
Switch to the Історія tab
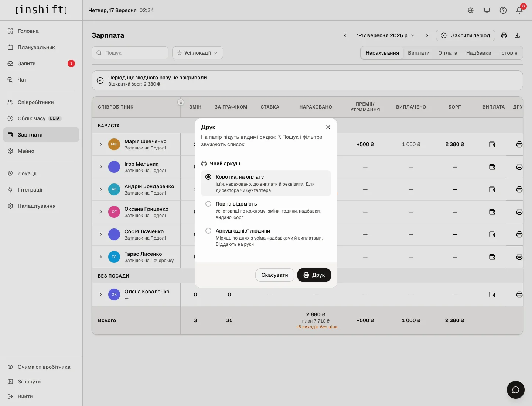point(509,53)
